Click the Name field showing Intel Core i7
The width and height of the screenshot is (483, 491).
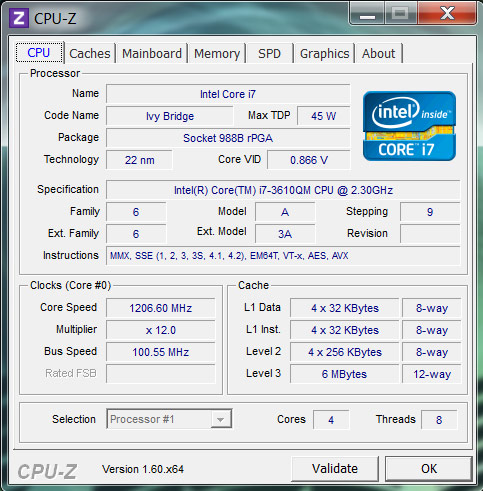(x=228, y=94)
